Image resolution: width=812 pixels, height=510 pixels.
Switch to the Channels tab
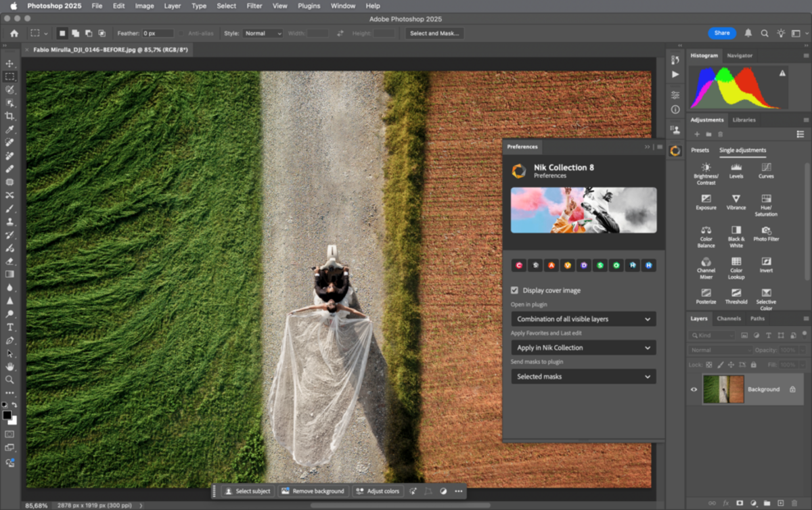pos(729,319)
